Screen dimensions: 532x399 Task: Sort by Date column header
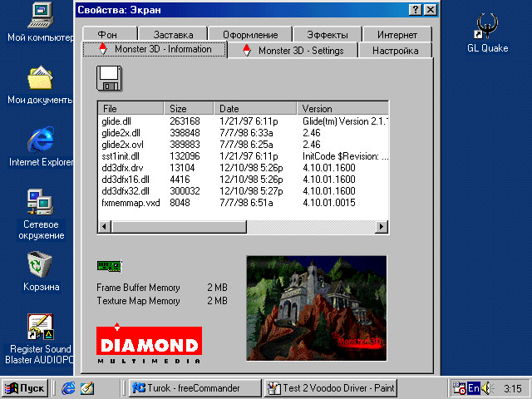[x=255, y=108]
